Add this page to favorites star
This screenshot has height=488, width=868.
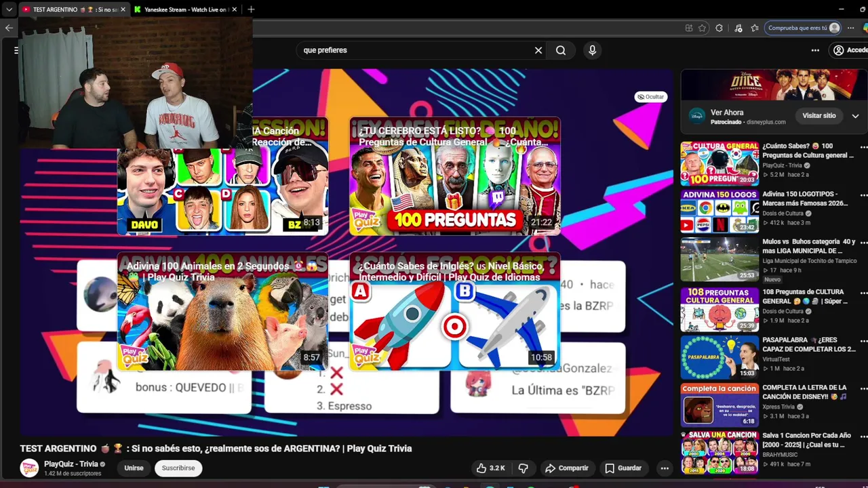point(703,28)
